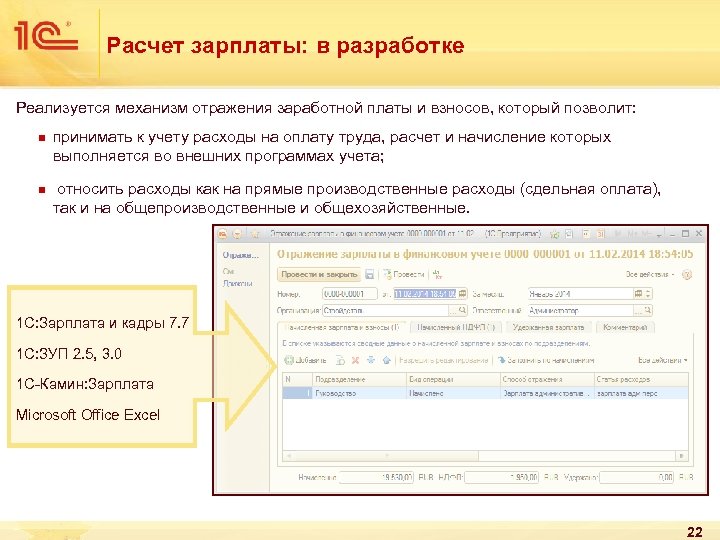Move the row down with the down arrow
720x540 pixels.
pos(371,360)
